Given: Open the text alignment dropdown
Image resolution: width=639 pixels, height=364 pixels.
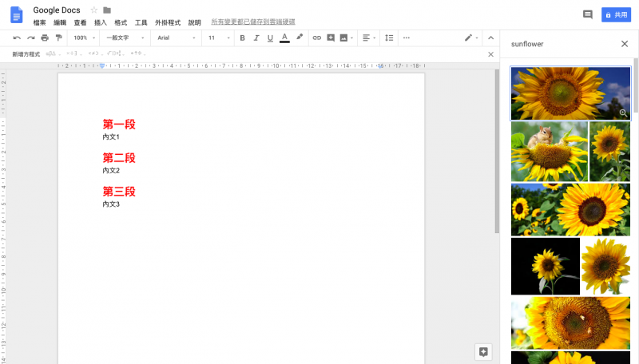Looking at the screenshot, I should point(369,38).
